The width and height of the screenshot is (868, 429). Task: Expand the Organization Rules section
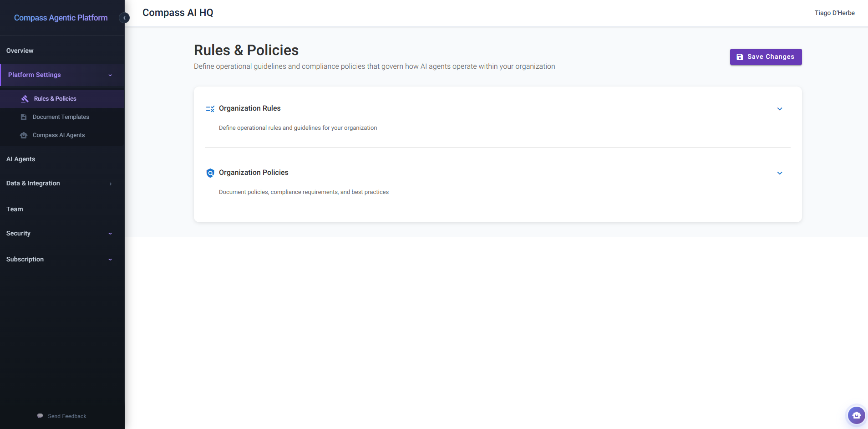click(779, 109)
